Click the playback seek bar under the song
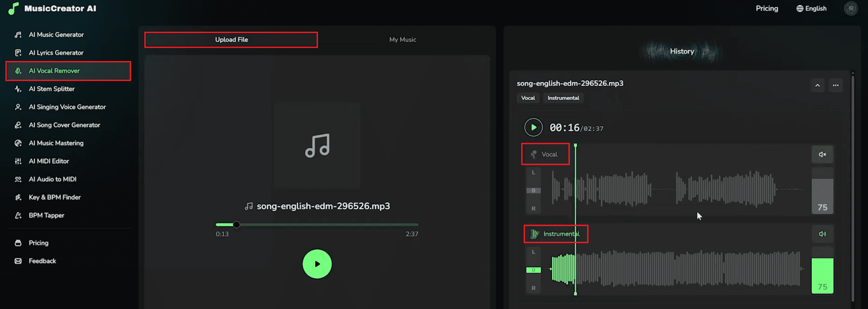The height and width of the screenshot is (309, 868). 317,224
